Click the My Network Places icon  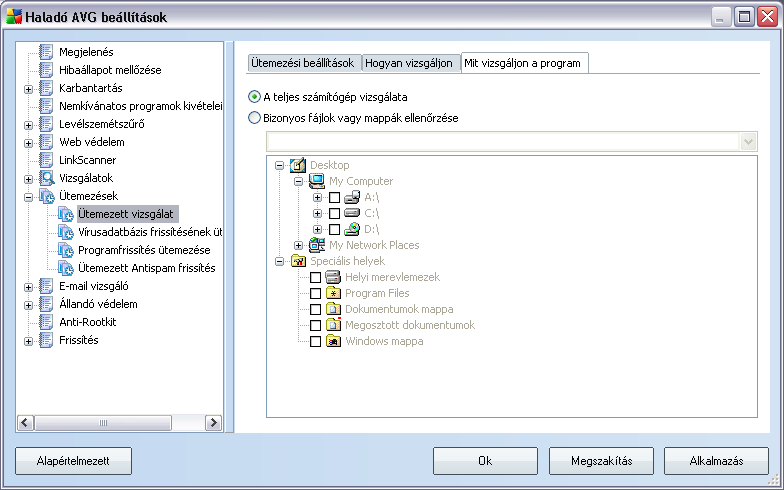[317, 244]
